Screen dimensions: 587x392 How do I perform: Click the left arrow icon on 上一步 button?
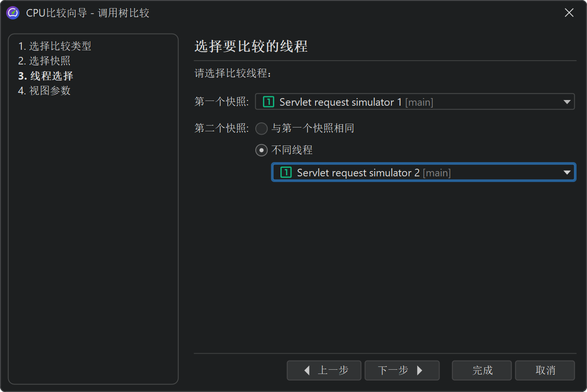click(x=307, y=371)
